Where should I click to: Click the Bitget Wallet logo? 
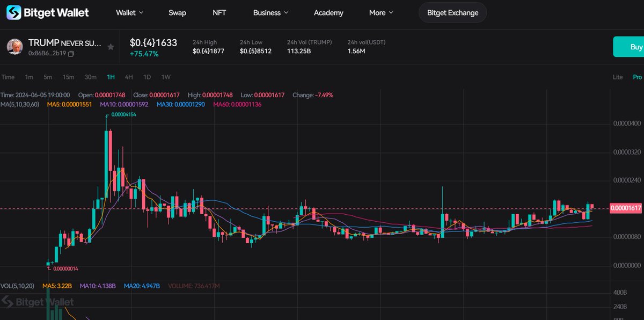(48, 12)
